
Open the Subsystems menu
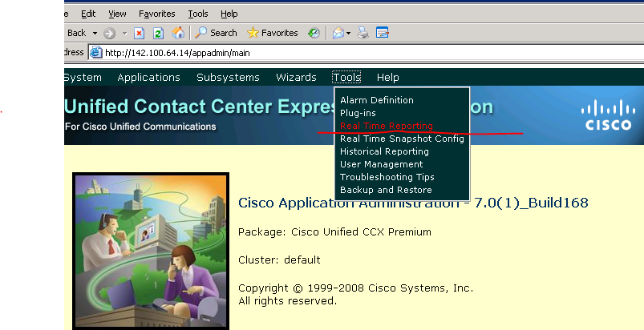(x=228, y=78)
